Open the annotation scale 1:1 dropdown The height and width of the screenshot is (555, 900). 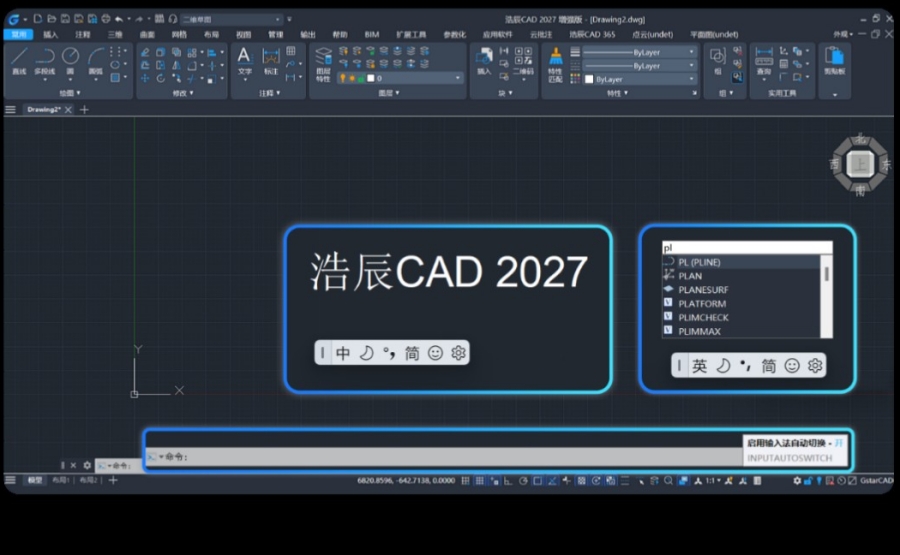[713, 480]
